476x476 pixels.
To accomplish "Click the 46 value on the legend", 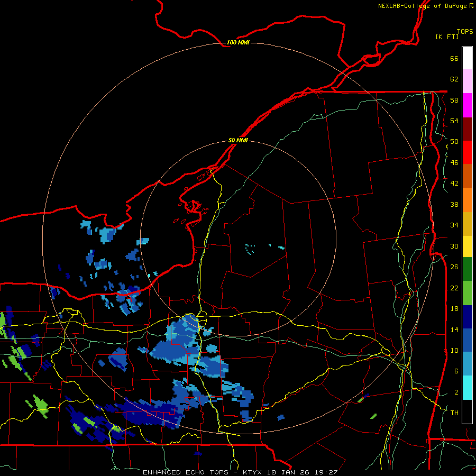I will click(x=454, y=163).
